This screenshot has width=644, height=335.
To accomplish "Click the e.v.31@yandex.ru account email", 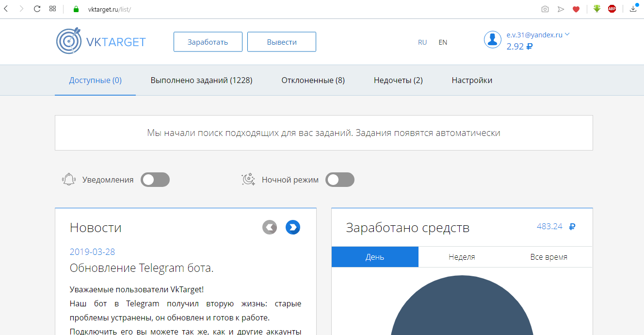I will tap(534, 35).
